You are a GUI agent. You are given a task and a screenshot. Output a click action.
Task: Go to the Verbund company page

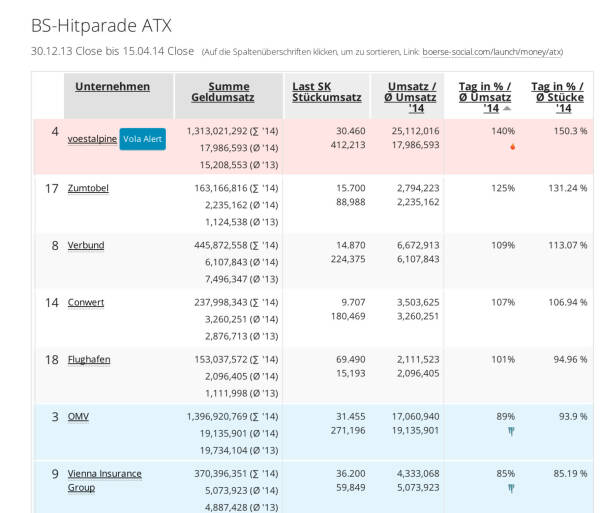[86, 245]
